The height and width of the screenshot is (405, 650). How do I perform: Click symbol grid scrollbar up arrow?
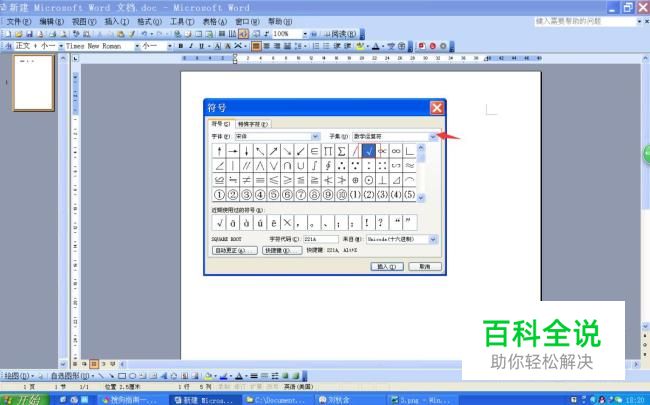[421, 148]
